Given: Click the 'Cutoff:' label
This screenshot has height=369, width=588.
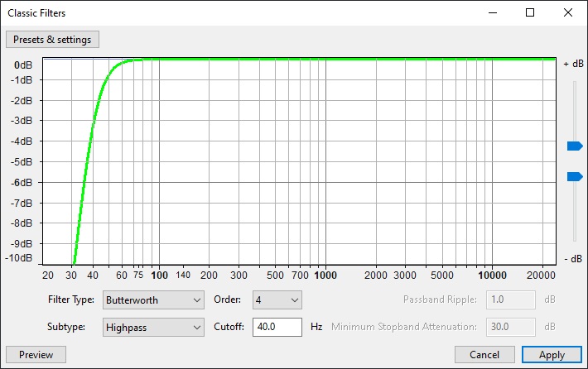Looking at the screenshot, I should click(x=229, y=327).
